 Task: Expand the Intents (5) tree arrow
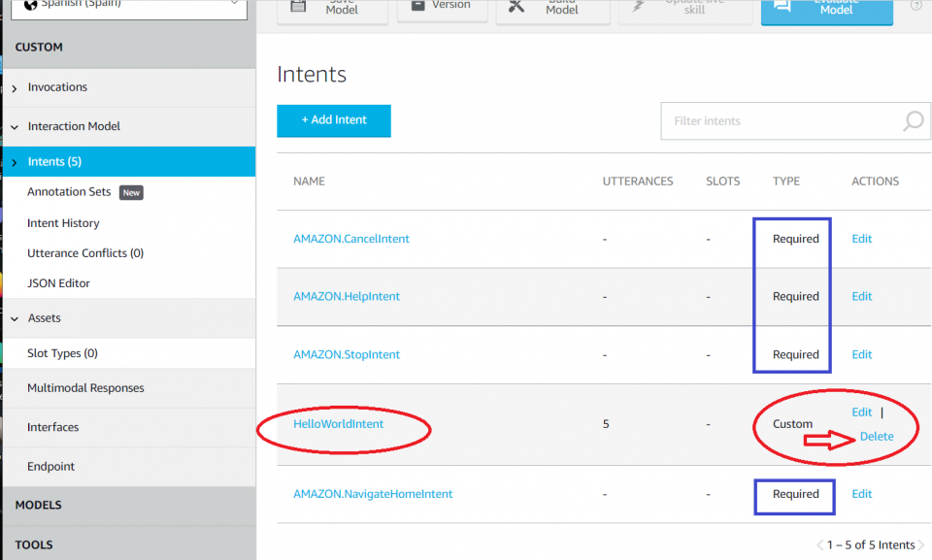pos(15,162)
